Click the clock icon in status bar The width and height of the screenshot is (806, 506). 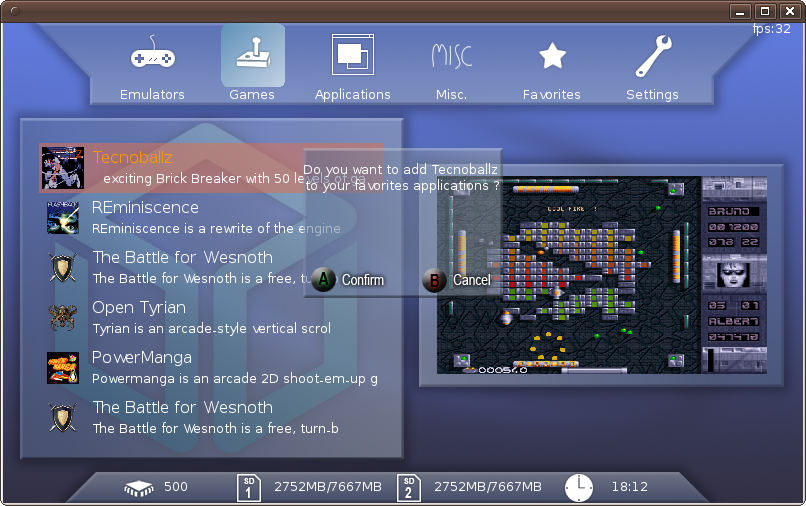coord(578,487)
